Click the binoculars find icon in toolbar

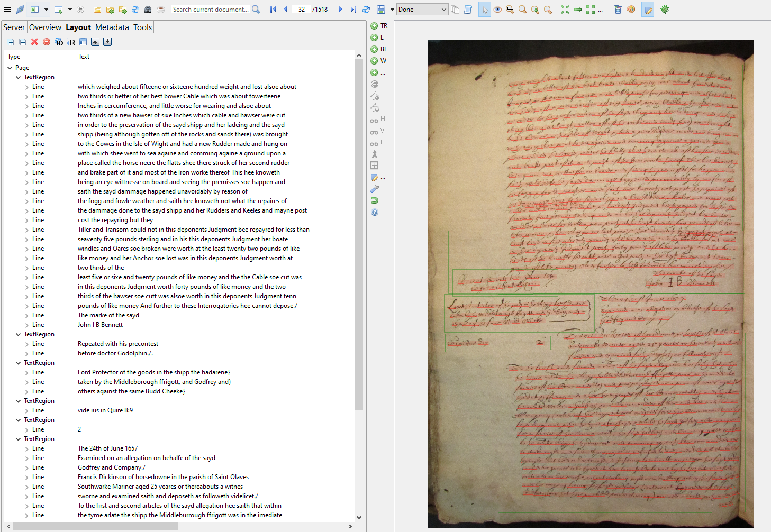148,10
